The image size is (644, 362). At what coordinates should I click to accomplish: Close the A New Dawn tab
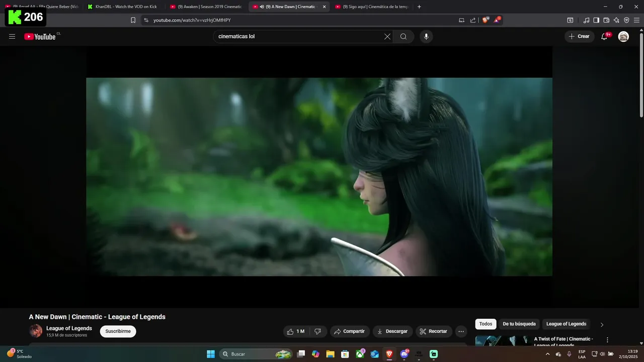coord(324,7)
